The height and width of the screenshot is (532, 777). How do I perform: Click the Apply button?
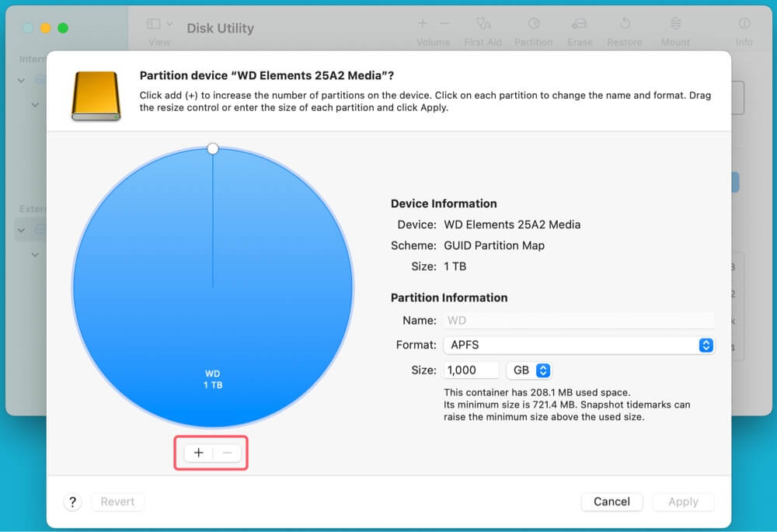[683, 502]
